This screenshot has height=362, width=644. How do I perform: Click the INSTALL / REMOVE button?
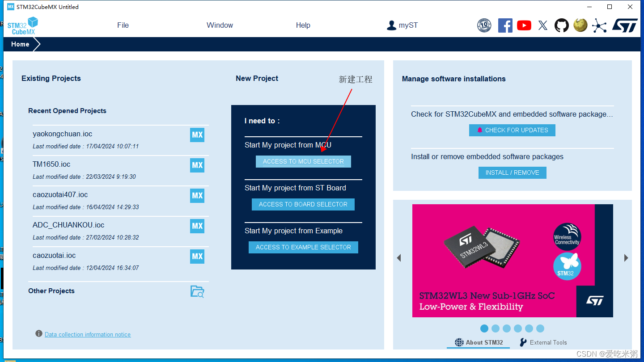[x=513, y=173]
